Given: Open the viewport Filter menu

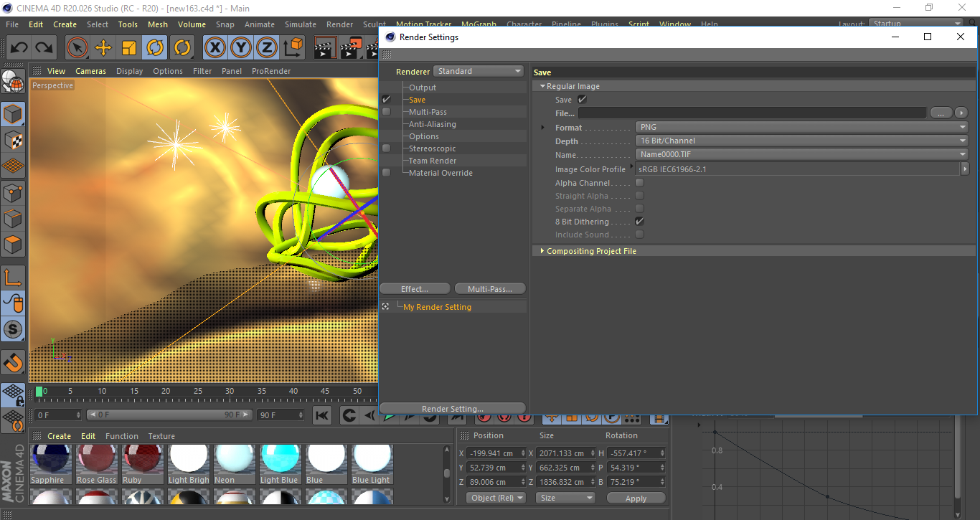Looking at the screenshot, I should 203,71.
